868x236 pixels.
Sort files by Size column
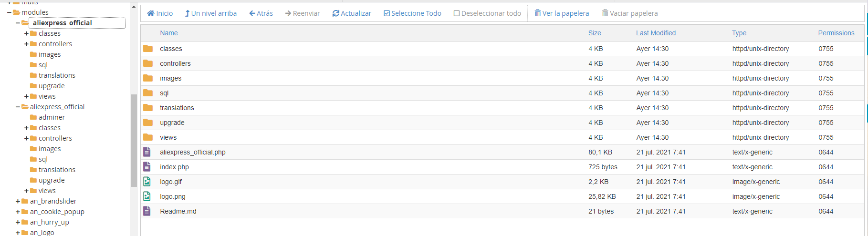pos(595,33)
